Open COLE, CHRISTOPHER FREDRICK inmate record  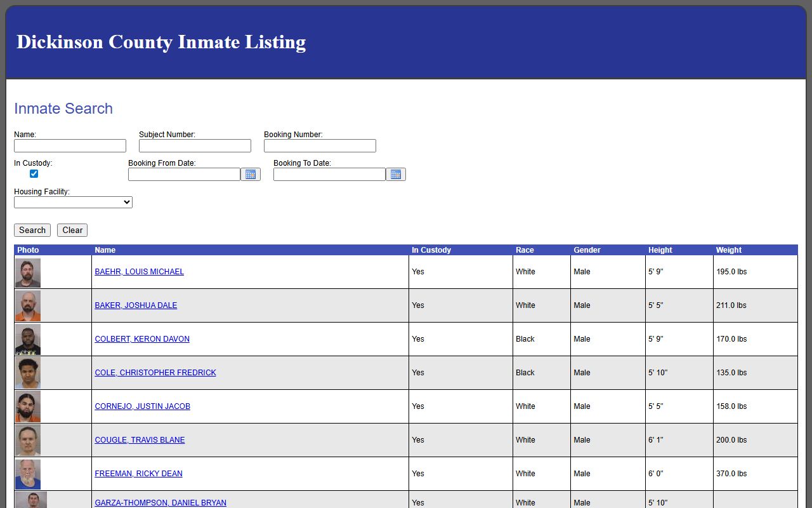click(x=155, y=373)
